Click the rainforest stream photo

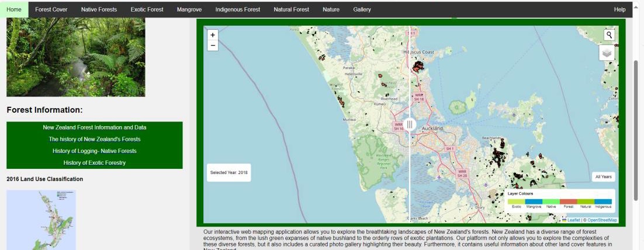pyautogui.click(x=76, y=57)
